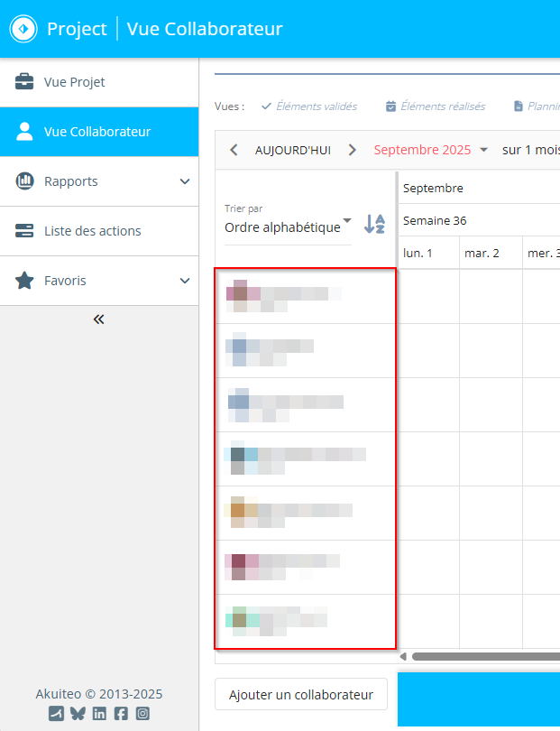The width and height of the screenshot is (560, 731).
Task: Open Vue Projet in sidebar
Action: tap(75, 82)
